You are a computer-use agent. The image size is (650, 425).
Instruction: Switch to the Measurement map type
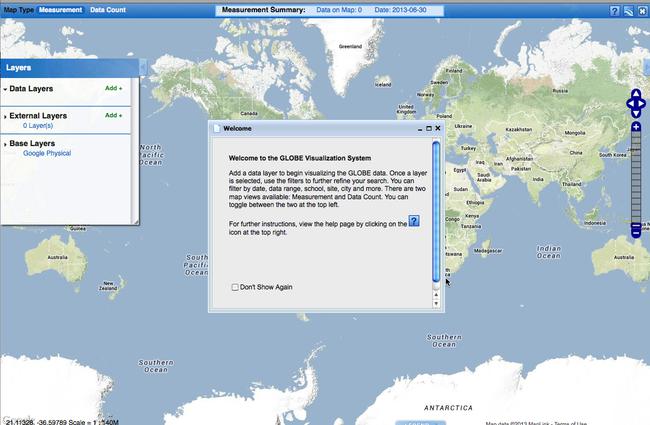[x=60, y=10]
